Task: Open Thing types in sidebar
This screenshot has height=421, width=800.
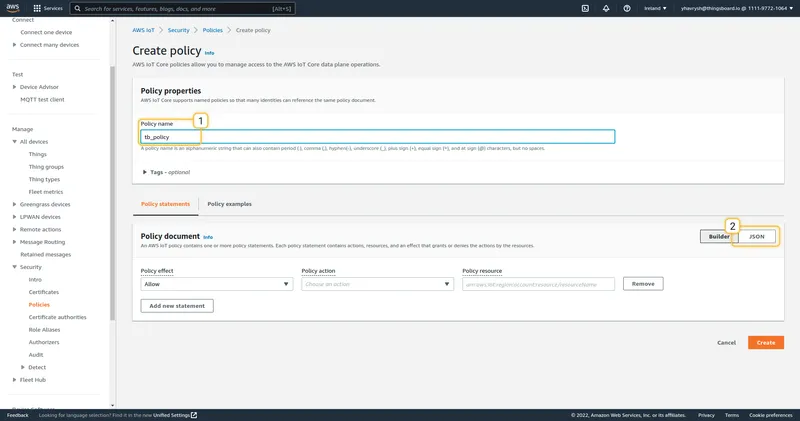Action: [44, 180]
